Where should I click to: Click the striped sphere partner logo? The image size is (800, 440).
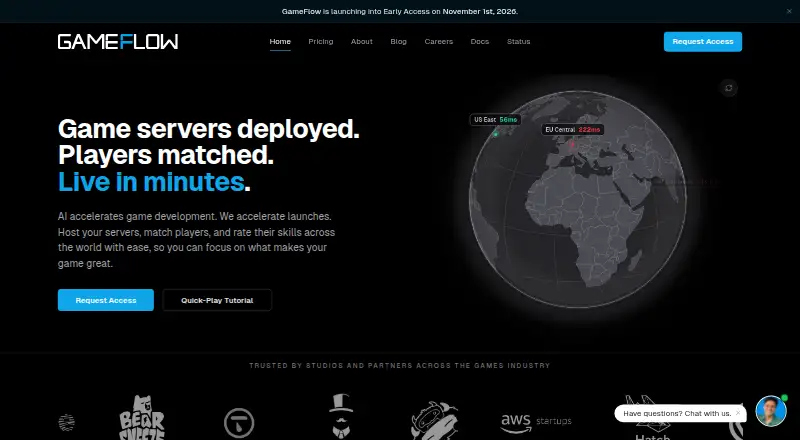click(x=66, y=423)
